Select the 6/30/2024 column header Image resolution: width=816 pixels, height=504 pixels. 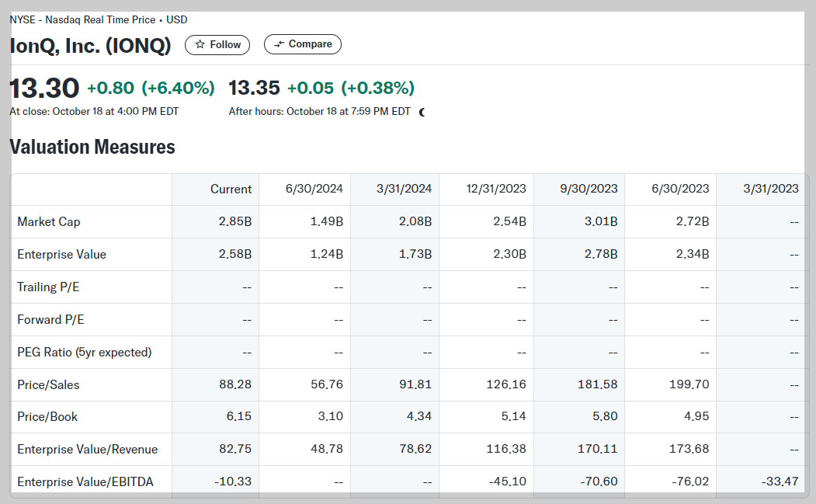coord(314,189)
